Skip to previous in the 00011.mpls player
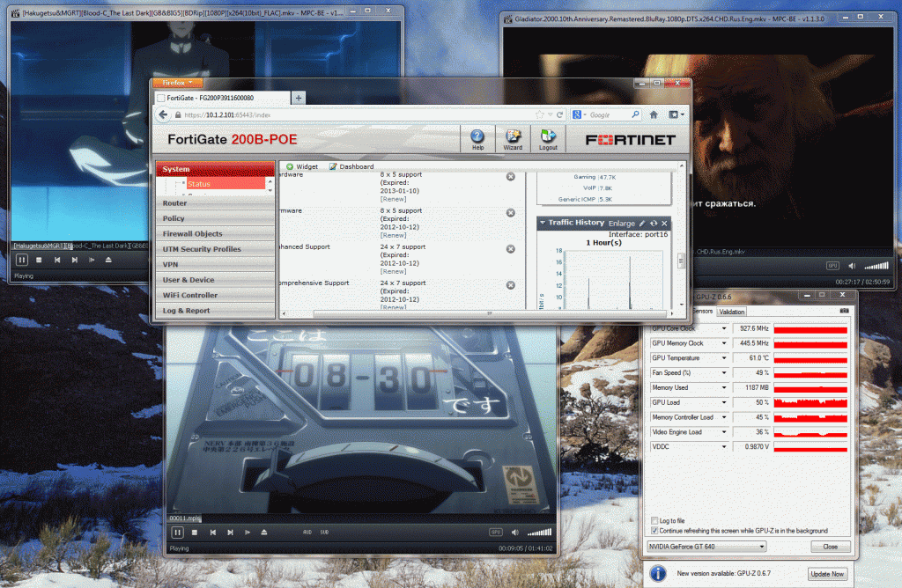The width and height of the screenshot is (902, 588). click(x=213, y=533)
